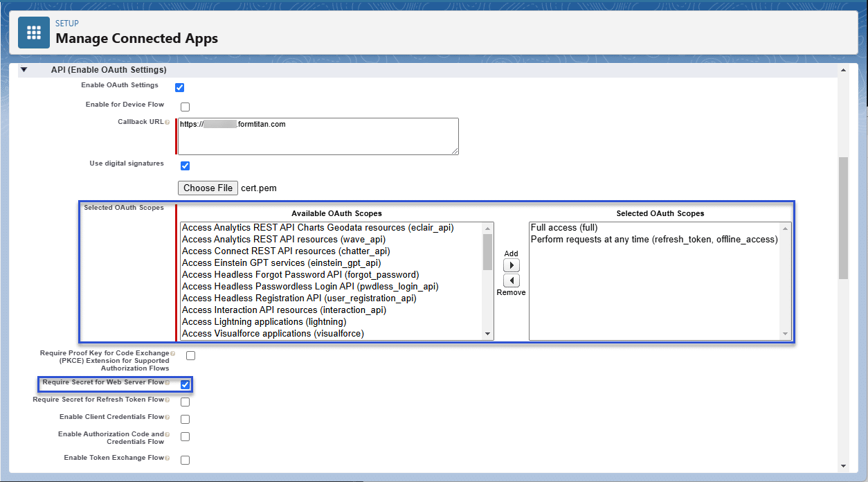
Task: Click help icon next to Require Secret for Web Server Flow
Action: click(x=167, y=383)
